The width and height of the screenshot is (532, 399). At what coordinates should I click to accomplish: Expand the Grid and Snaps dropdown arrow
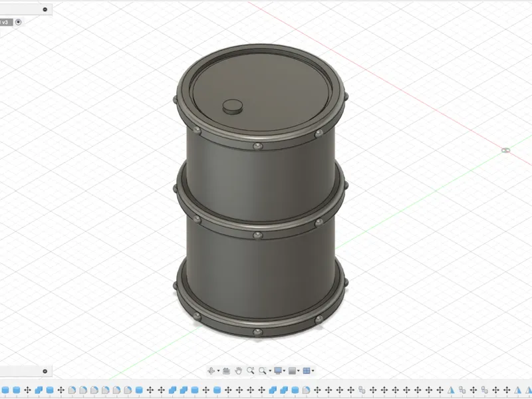click(298, 371)
